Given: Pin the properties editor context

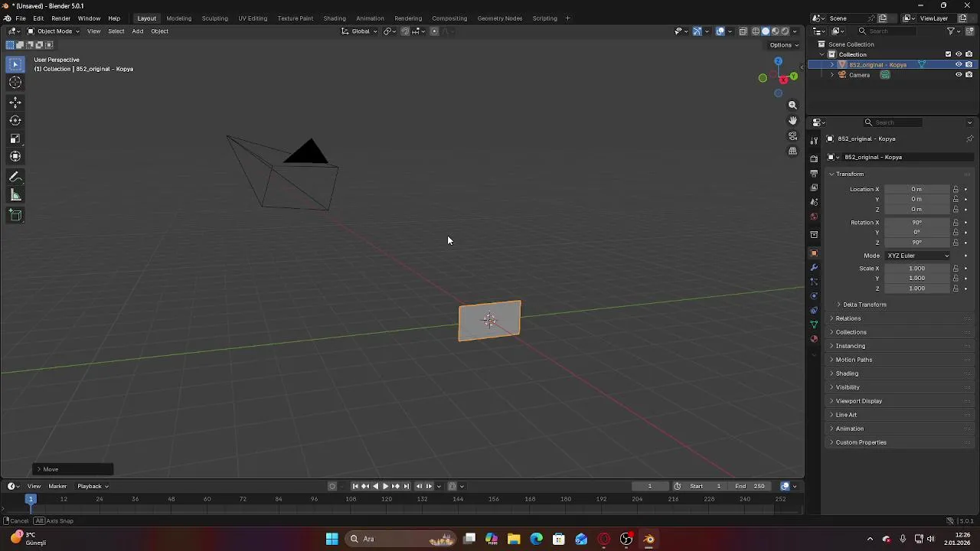Looking at the screenshot, I should [x=969, y=139].
